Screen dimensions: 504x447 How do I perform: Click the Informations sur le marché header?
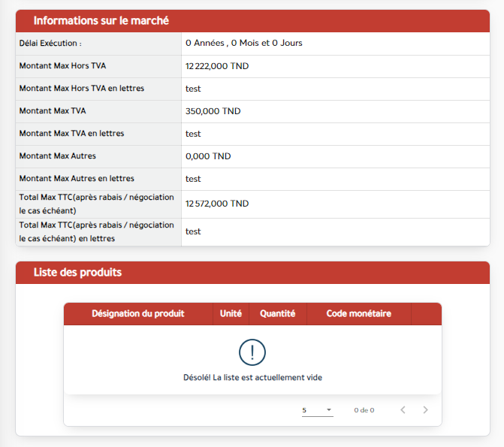(x=101, y=21)
